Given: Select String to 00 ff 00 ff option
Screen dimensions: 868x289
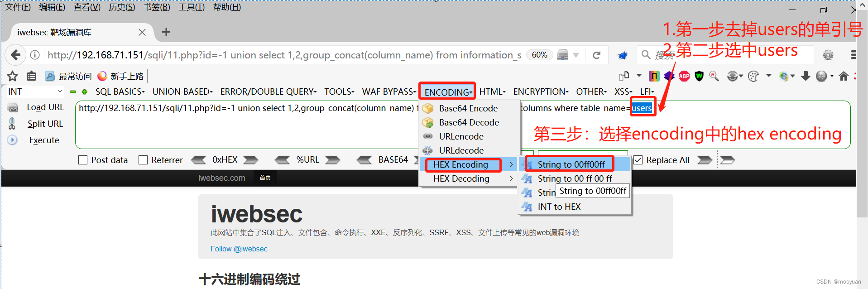Looking at the screenshot, I should (575, 178).
